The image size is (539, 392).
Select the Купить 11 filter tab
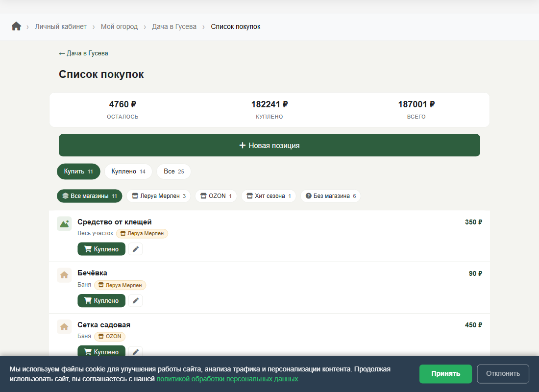pos(78,171)
